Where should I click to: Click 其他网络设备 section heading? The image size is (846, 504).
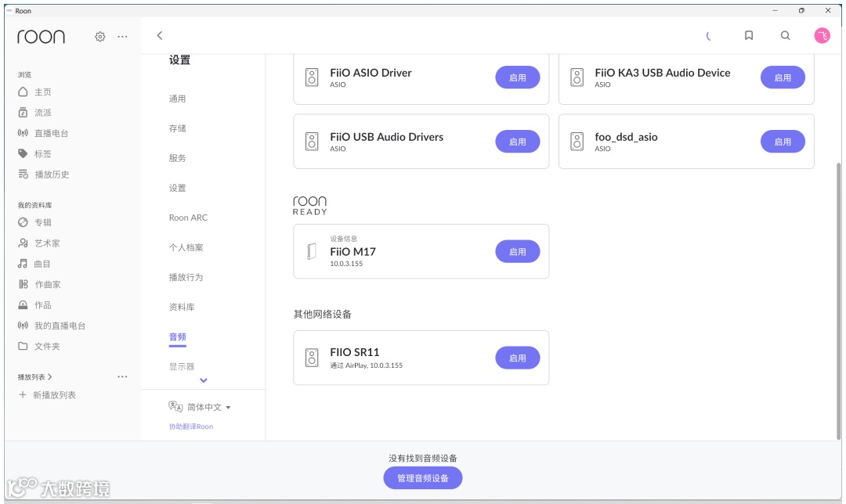point(322,315)
